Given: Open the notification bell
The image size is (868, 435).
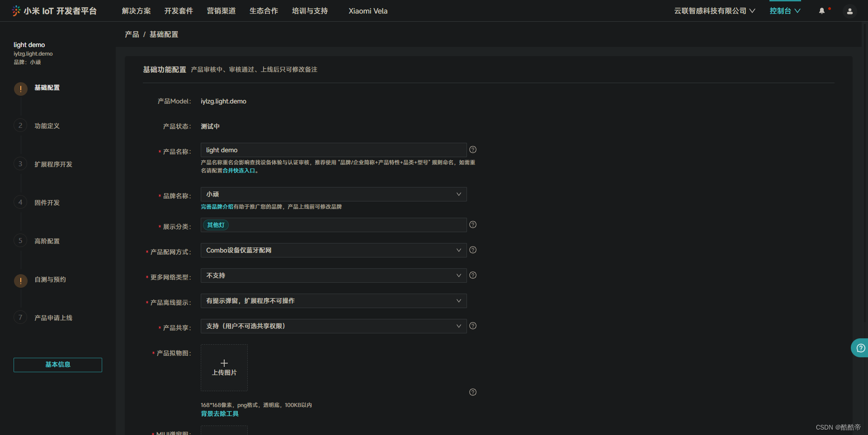Looking at the screenshot, I should tap(822, 11).
